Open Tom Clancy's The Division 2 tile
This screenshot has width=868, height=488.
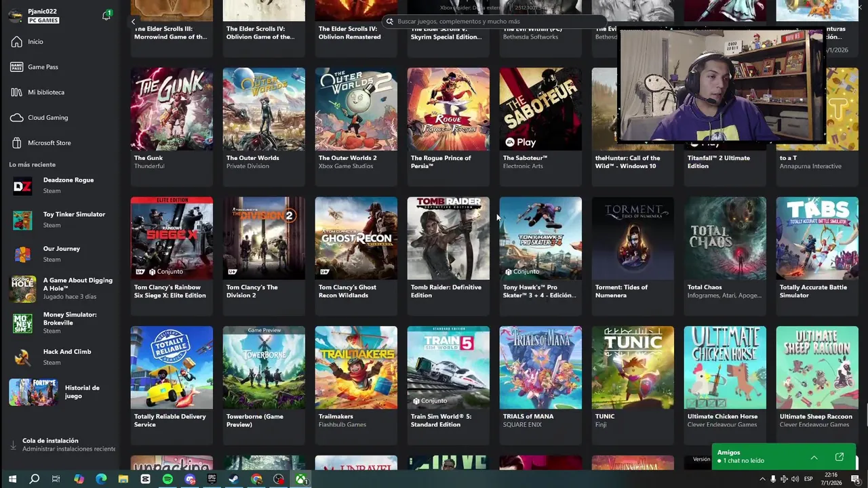pyautogui.click(x=264, y=256)
